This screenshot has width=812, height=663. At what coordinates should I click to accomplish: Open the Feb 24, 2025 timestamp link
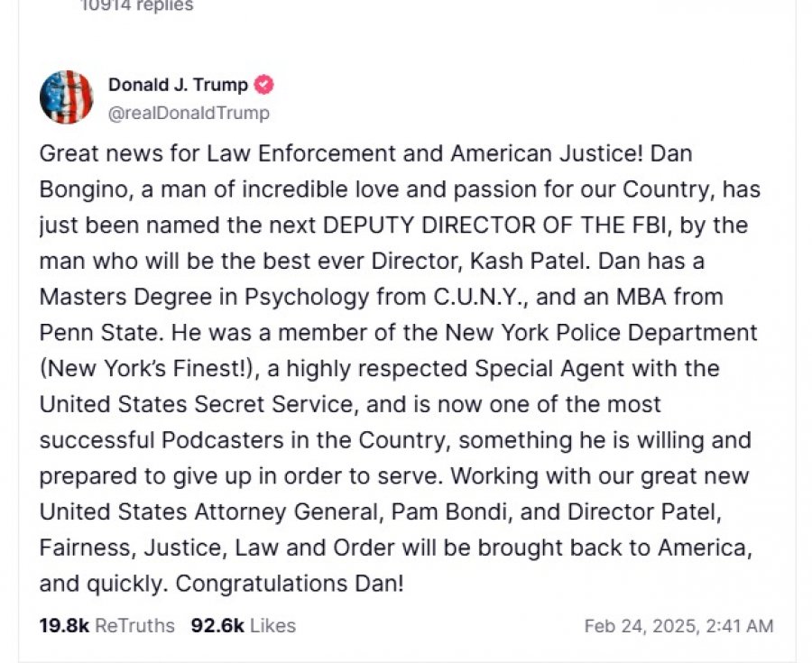[678, 625]
